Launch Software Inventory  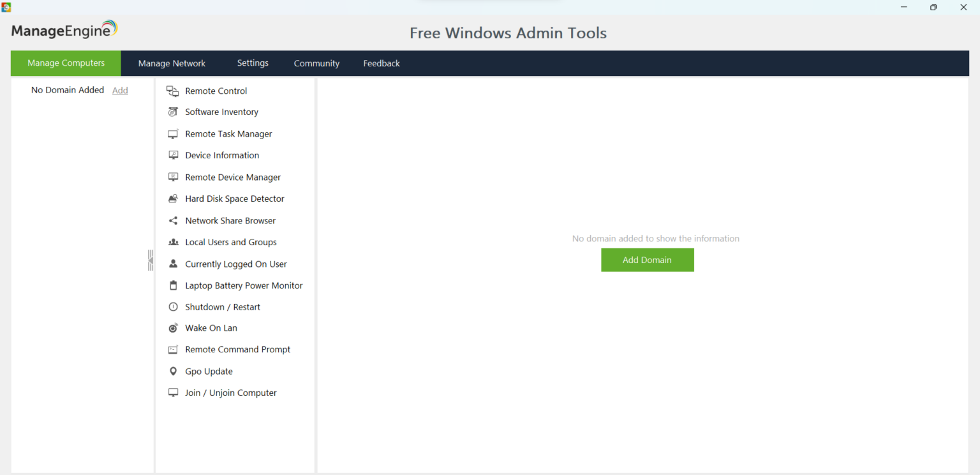click(221, 112)
